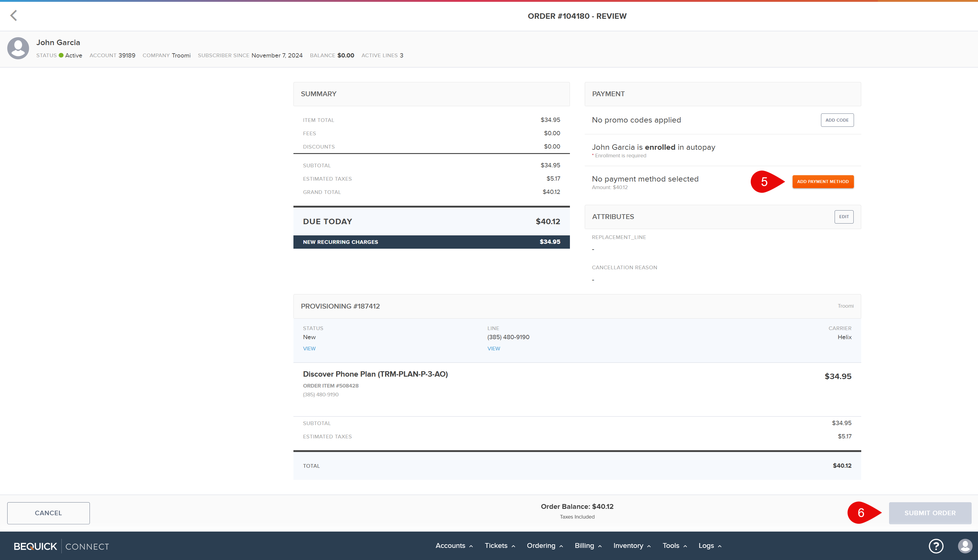Expand the Ordering menu
The width and height of the screenshot is (978, 560).
(545, 546)
